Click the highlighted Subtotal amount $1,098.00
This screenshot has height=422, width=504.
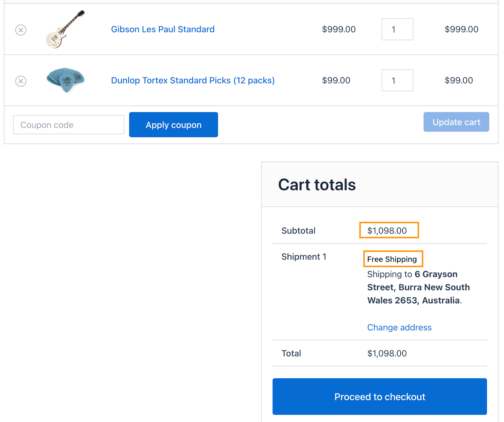(387, 231)
